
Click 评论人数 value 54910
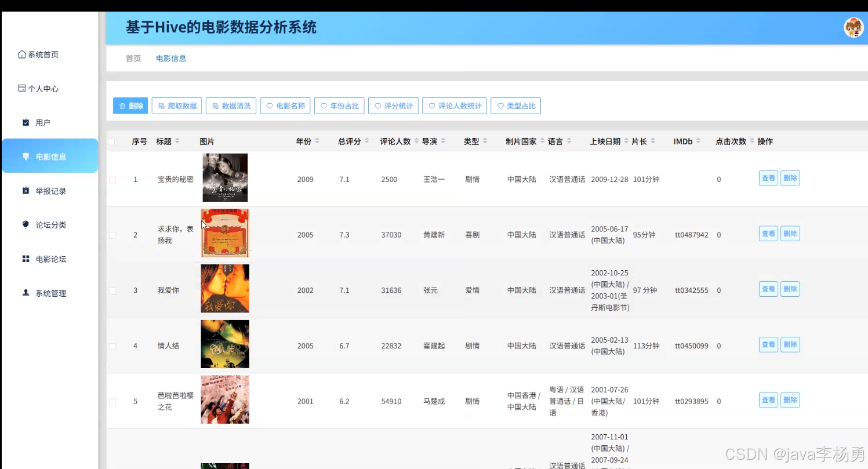coord(391,401)
